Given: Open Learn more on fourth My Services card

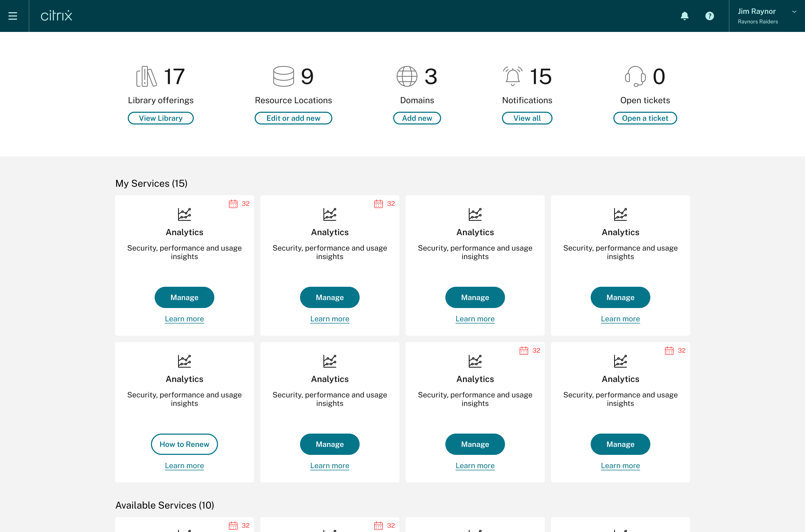Looking at the screenshot, I should tap(620, 319).
